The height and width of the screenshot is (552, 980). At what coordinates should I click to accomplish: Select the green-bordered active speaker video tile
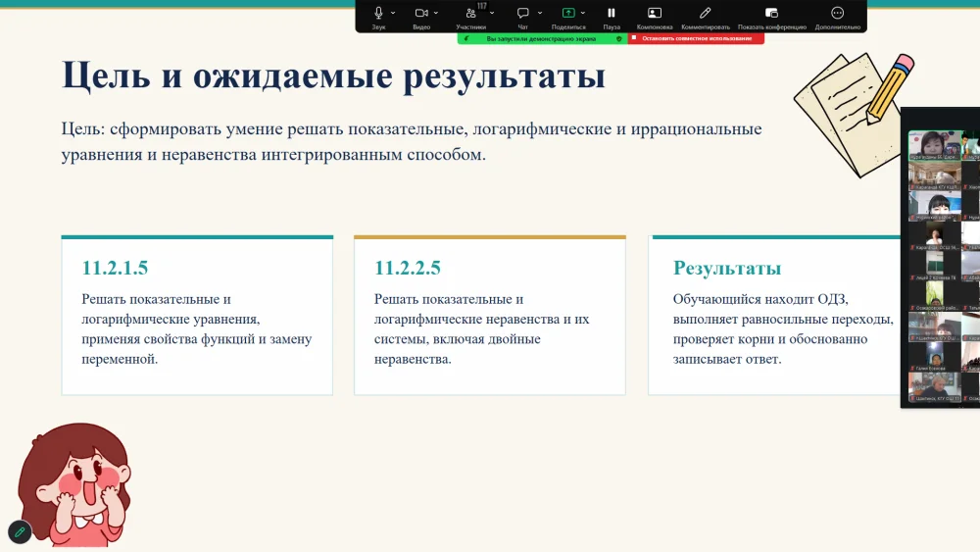pyautogui.click(x=934, y=146)
